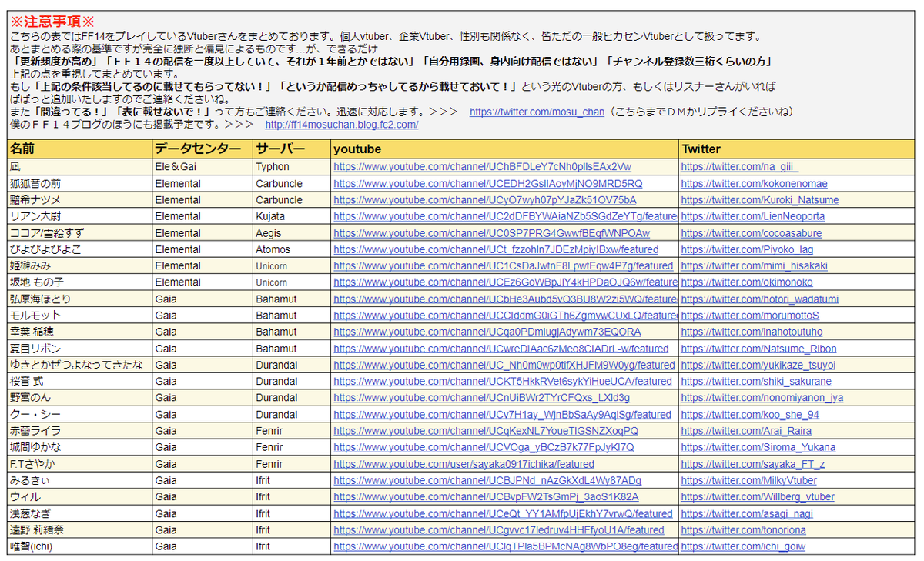
Task: Open the twitter.com/inahotoutuho link
Action: click(752, 332)
